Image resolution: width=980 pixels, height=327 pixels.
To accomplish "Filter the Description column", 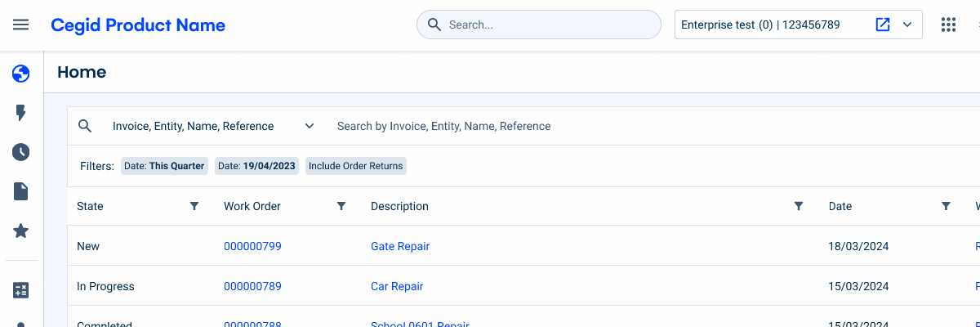I will [x=799, y=206].
